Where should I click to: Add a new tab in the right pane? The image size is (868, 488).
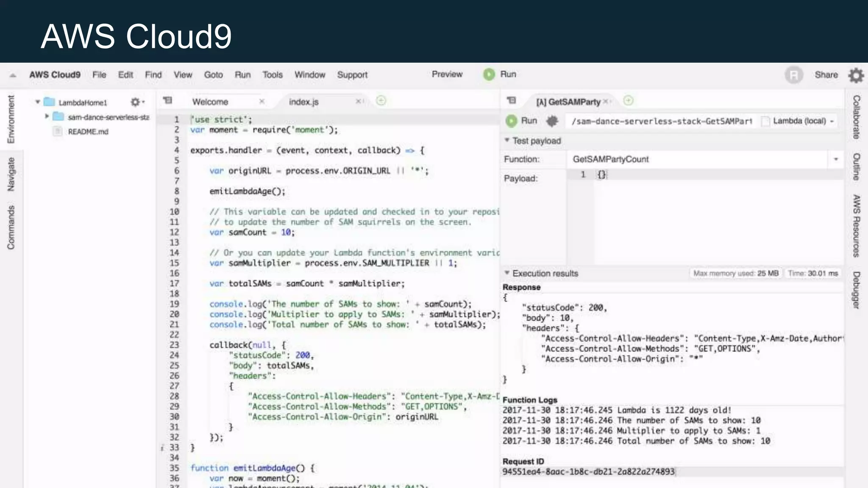click(629, 100)
